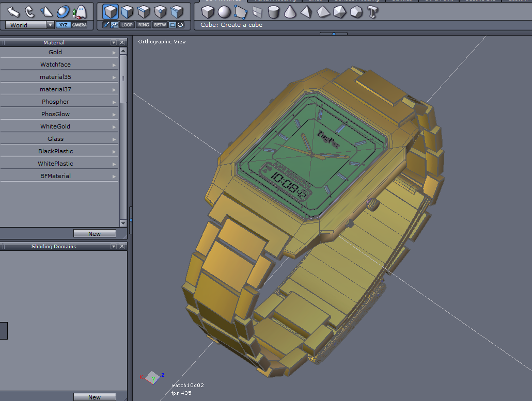The height and width of the screenshot is (401, 532).
Task: Click the material list scroll-down arrow
Action: coord(123,223)
